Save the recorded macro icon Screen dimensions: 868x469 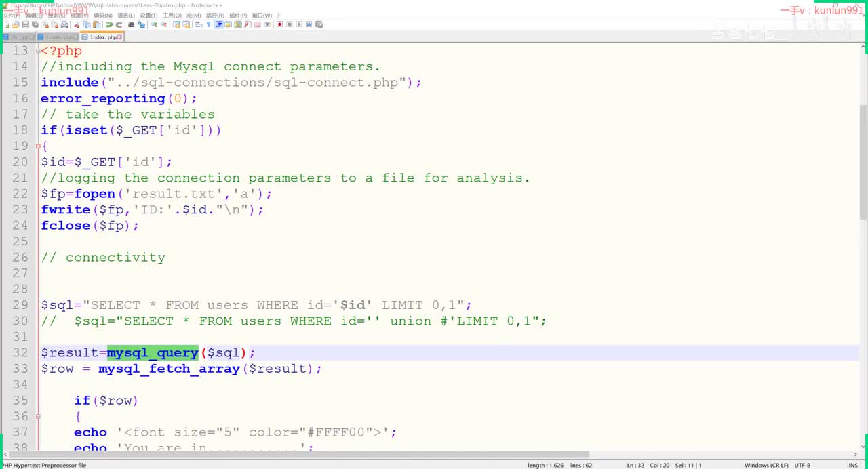[319, 24]
